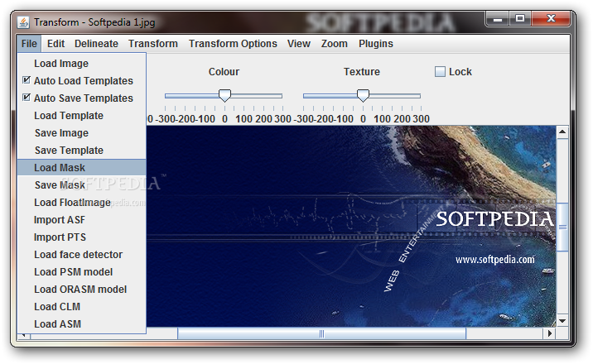
Task: Select Save Image menu entry
Action: pos(82,133)
